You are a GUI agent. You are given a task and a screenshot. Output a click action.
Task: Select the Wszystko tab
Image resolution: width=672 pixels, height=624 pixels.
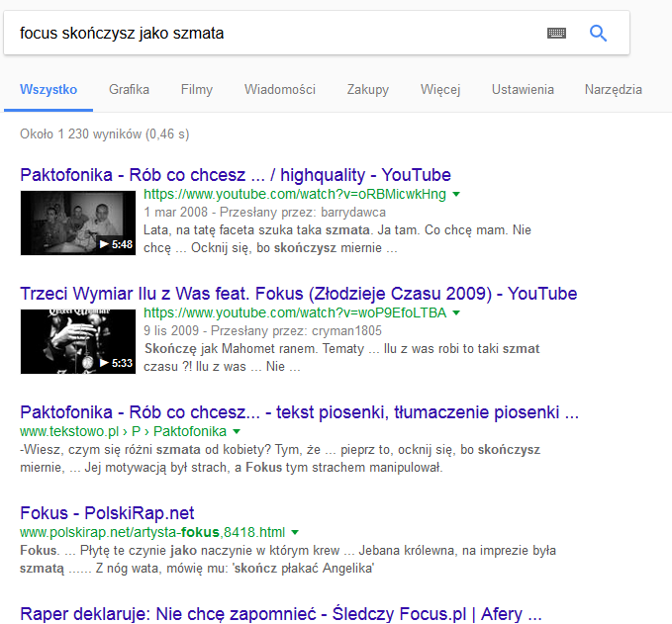click(48, 90)
